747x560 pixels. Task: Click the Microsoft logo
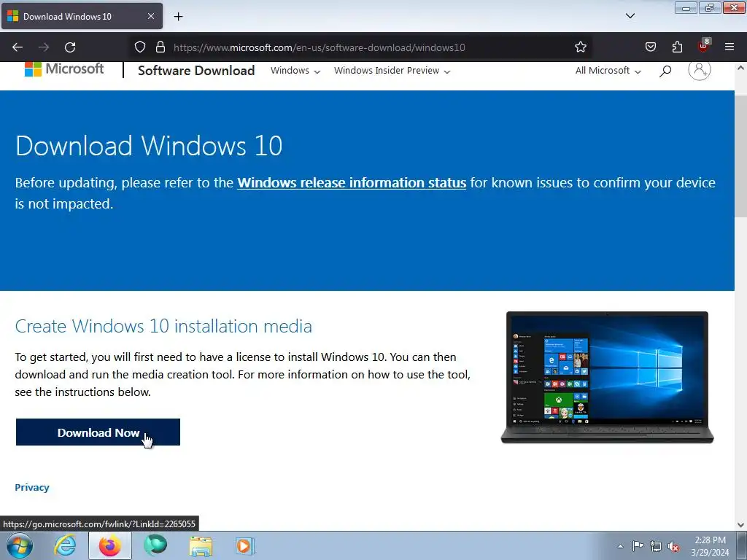64,69
